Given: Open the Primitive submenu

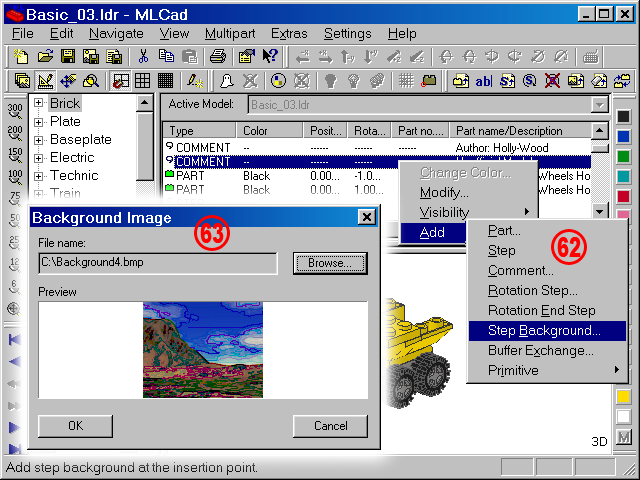Looking at the screenshot, I should [547, 371].
